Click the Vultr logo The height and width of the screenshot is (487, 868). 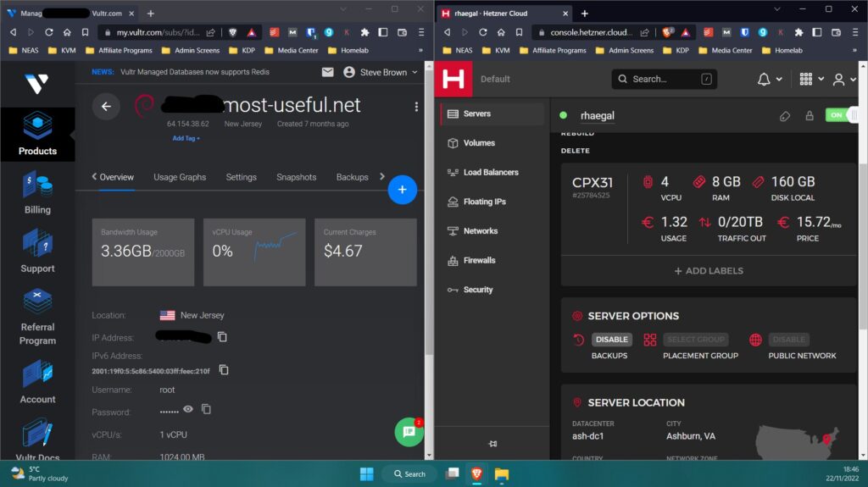36,84
